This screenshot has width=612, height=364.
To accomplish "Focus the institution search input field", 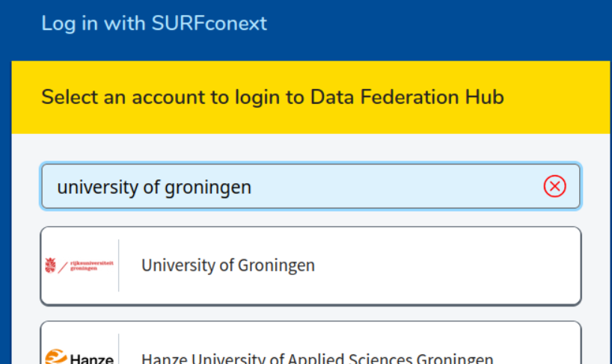I will (x=310, y=186).
